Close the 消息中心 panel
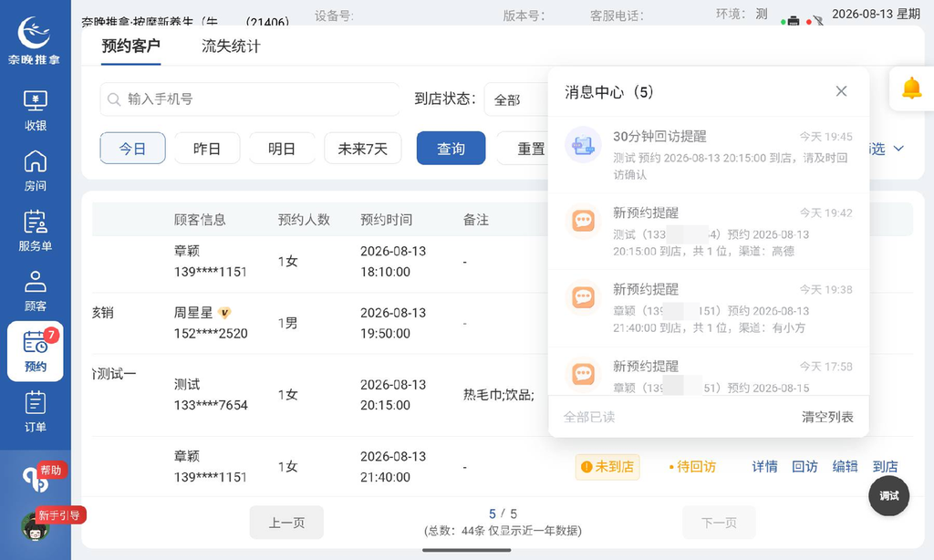The width and height of the screenshot is (934, 560). [841, 91]
